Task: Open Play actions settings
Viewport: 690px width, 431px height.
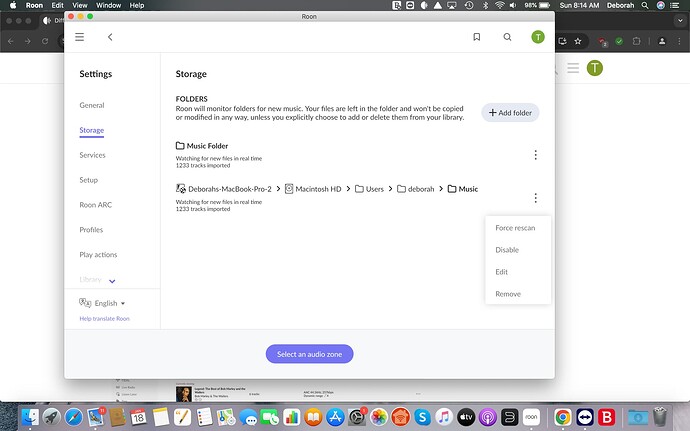Action: tap(98, 254)
